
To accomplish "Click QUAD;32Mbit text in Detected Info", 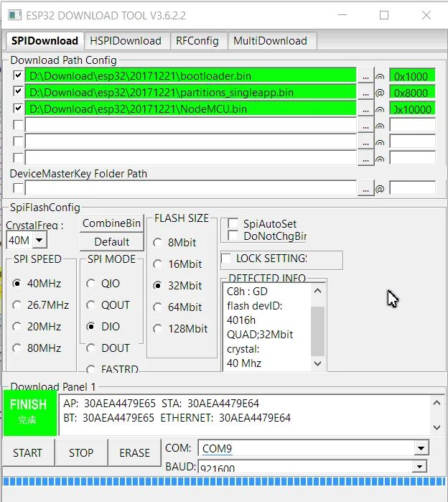I will pos(260,335).
